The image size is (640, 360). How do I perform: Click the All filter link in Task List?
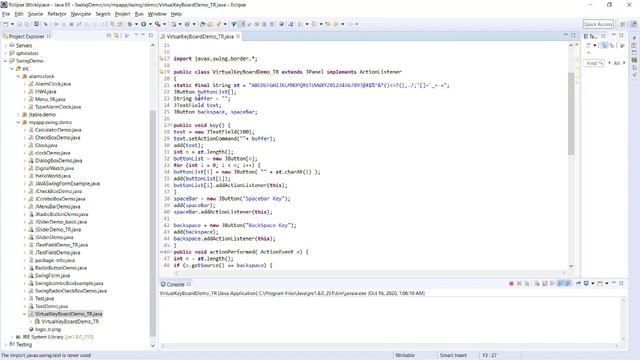(617, 63)
